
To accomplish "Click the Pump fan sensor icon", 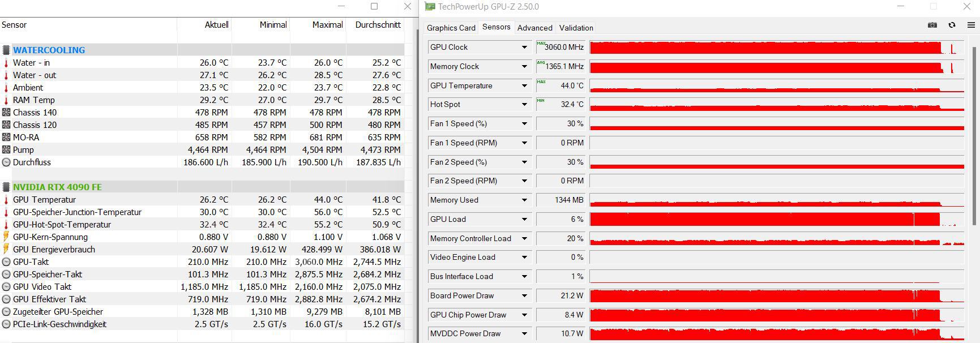I will (x=6, y=149).
